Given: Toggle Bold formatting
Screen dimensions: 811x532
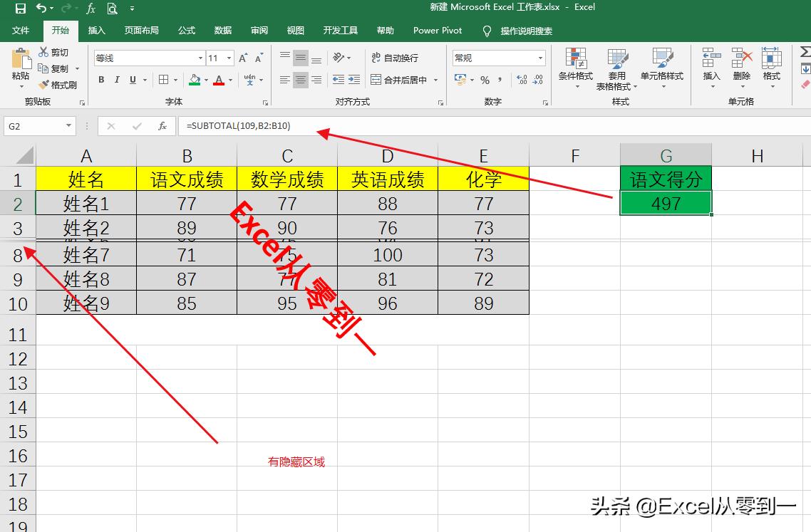Looking at the screenshot, I should [101, 80].
